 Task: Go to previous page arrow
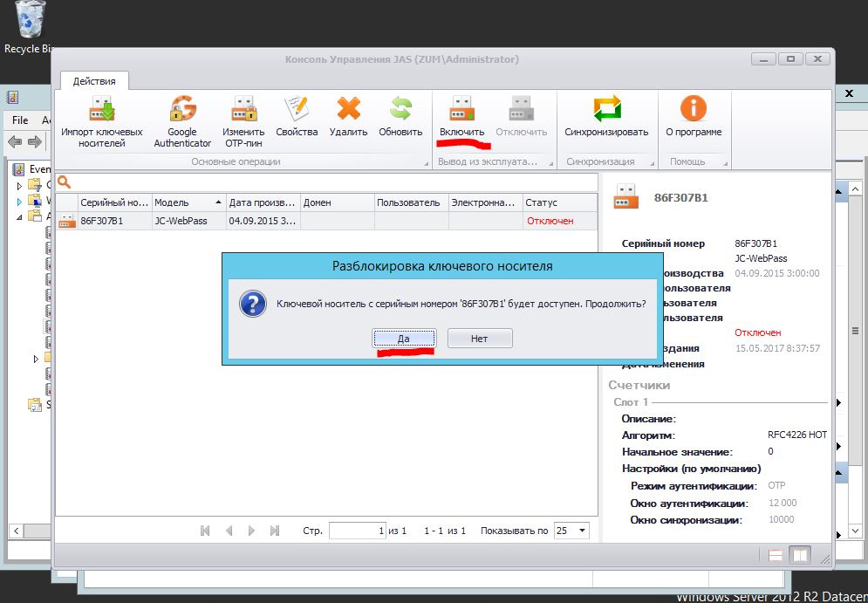point(229,531)
